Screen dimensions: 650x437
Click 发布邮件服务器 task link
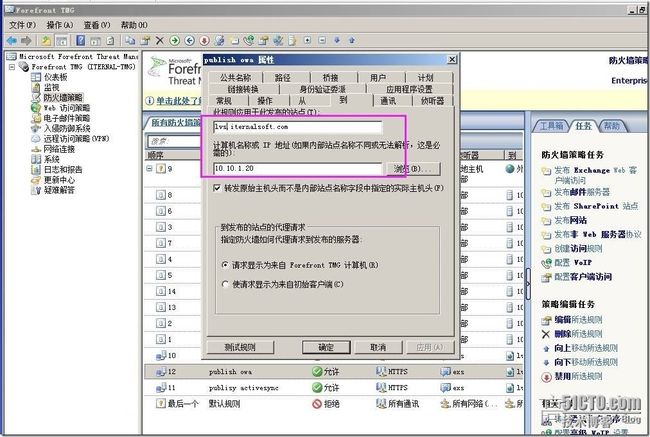[582, 192]
